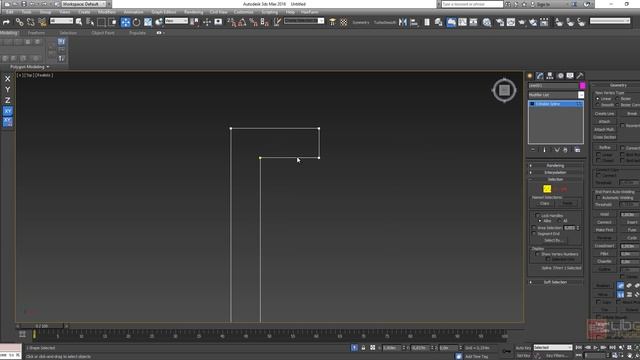The height and width of the screenshot is (360, 640).
Task: Click the Align tool icon
Action: click(414, 22)
